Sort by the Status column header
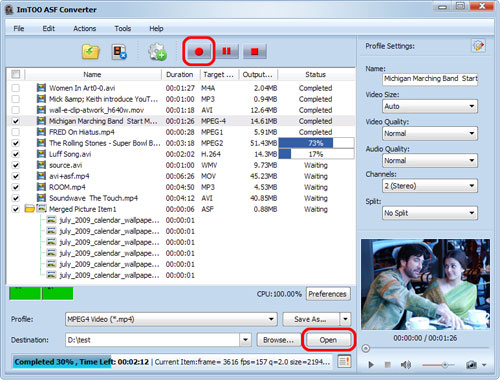Screen dimensions: 500x380 pyautogui.click(x=316, y=74)
